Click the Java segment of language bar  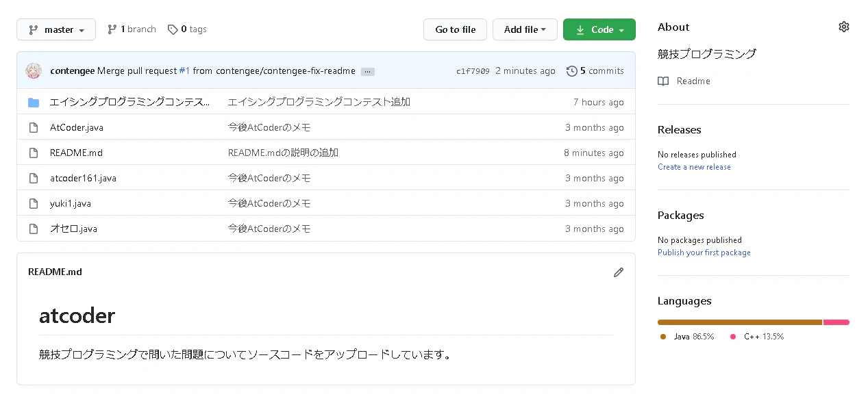pos(740,322)
